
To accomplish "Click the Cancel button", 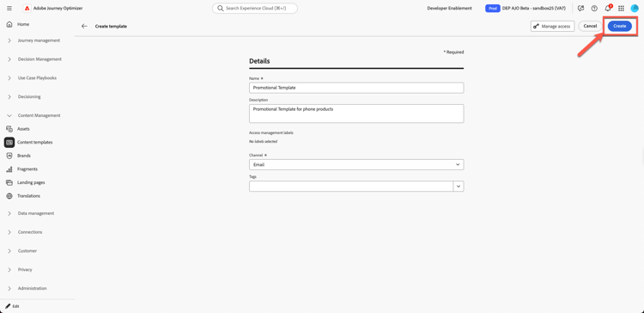I will [590, 26].
